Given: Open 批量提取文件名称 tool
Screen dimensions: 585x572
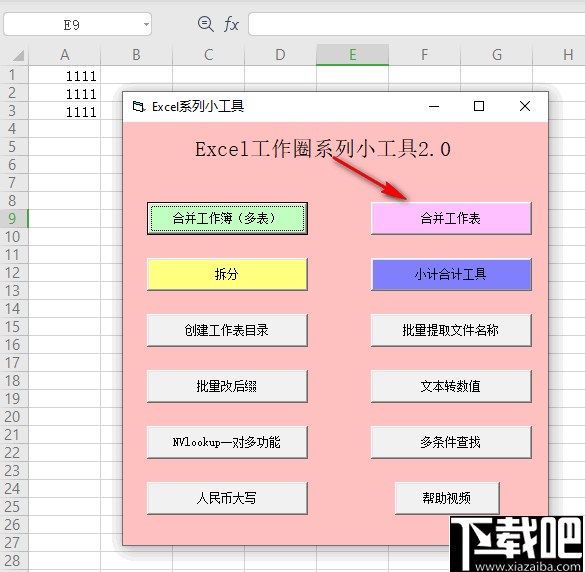Looking at the screenshot, I should [451, 330].
